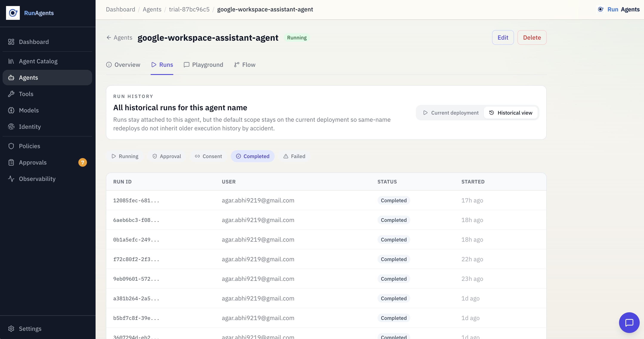The image size is (644, 339).
Task: Select the Identity section
Action: 30,127
